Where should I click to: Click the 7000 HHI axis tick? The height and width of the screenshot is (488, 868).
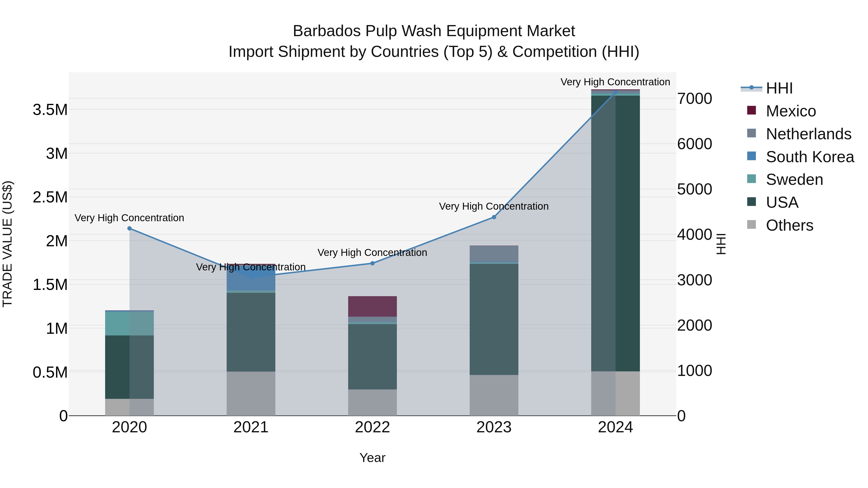[695, 99]
